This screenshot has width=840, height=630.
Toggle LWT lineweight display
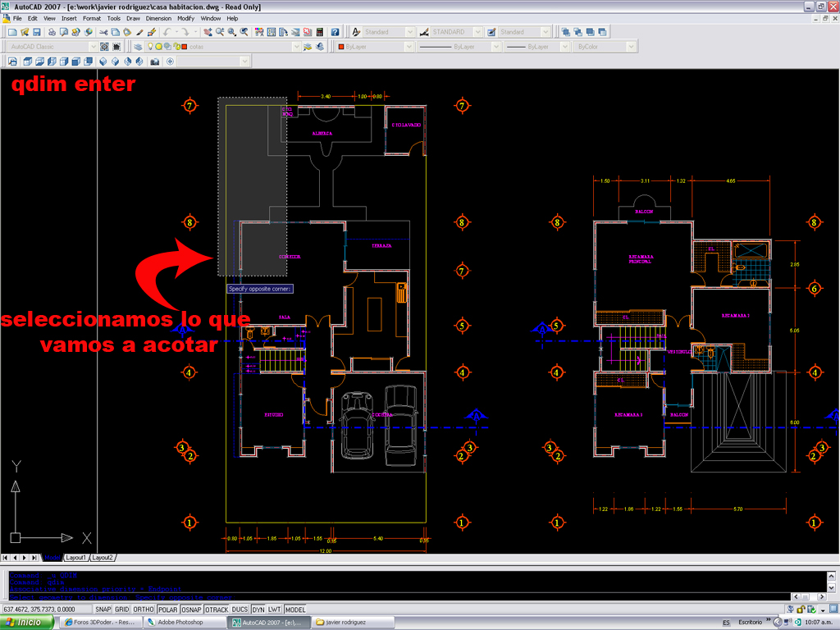(274, 609)
